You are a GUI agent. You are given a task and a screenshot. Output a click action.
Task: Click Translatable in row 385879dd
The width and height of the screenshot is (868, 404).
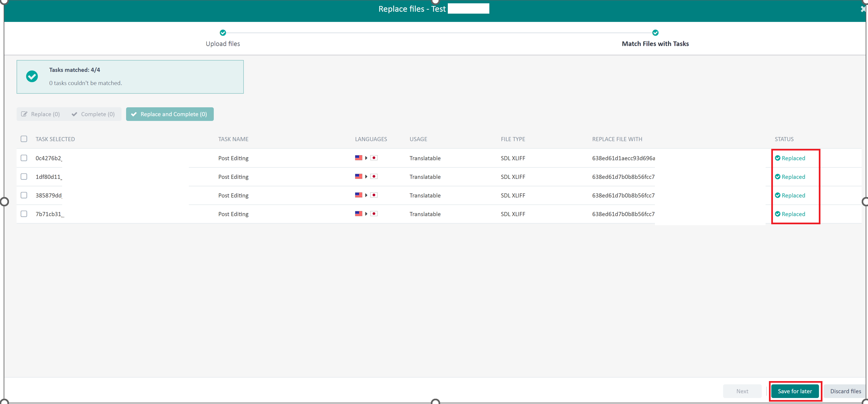425,195
